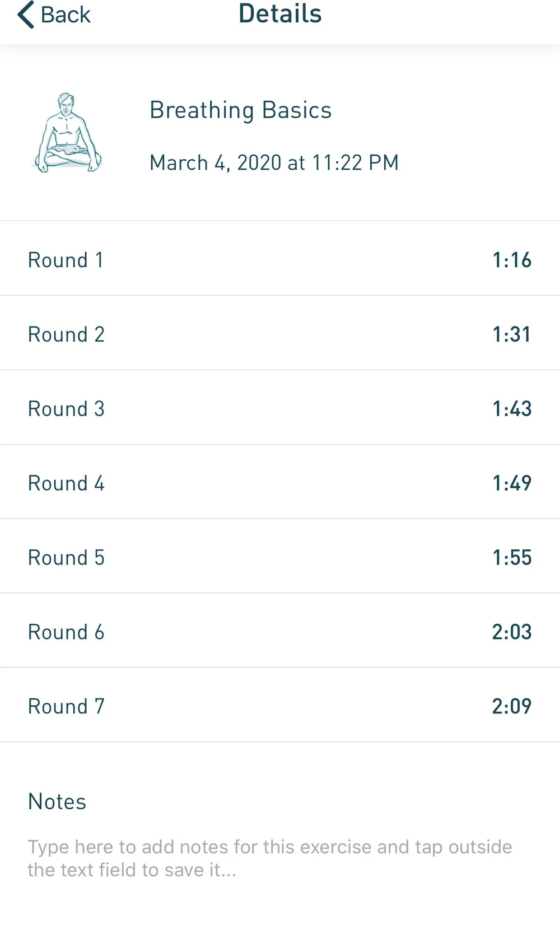The height and width of the screenshot is (929, 560).
Task: Open the Round 7 row
Action: [280, 706]
